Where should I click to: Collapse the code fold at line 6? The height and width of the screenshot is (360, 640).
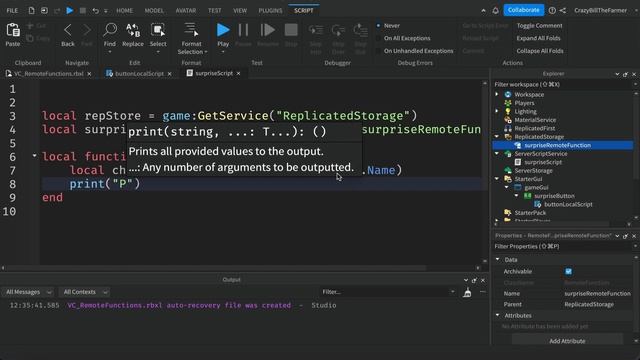pos(34,156)
